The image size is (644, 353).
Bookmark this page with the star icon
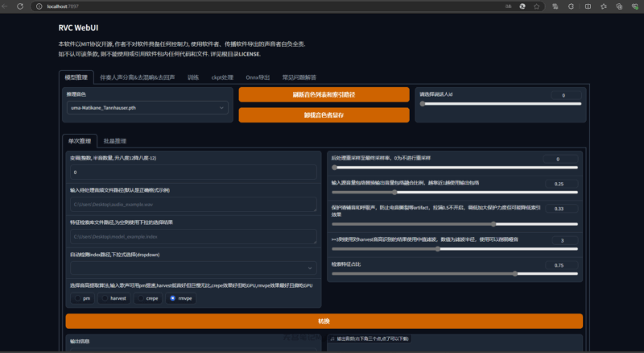coord(535,6)
